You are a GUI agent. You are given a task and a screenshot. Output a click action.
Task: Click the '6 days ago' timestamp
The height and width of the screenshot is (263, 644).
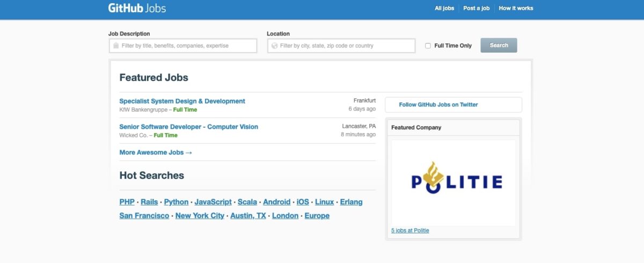point(362,108)
